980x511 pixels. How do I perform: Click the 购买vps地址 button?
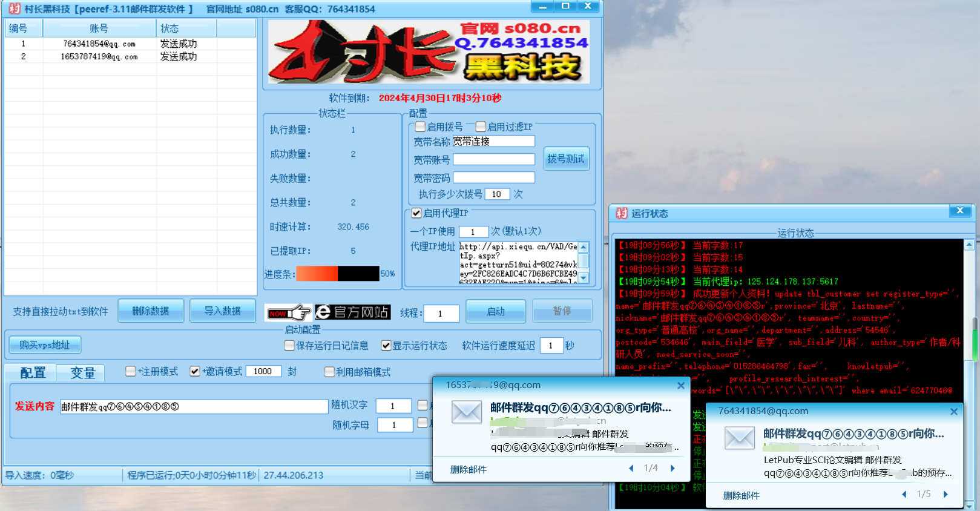pos(45,345)
